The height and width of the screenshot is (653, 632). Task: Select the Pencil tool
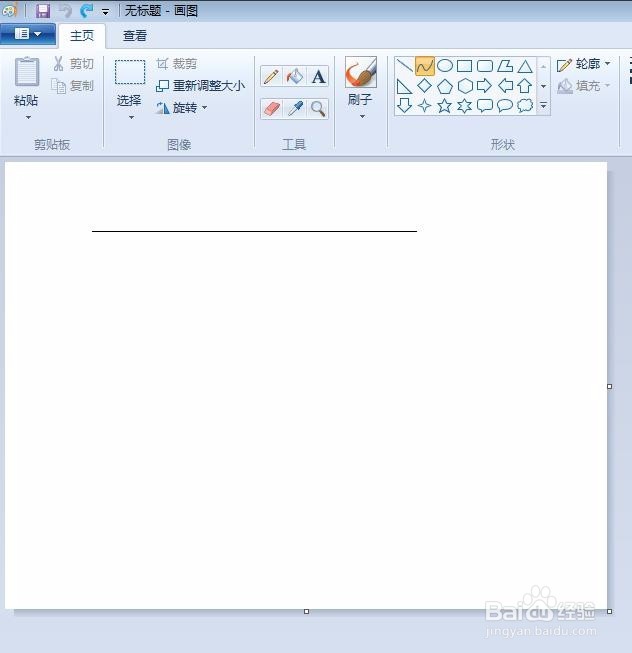[271, 77]
